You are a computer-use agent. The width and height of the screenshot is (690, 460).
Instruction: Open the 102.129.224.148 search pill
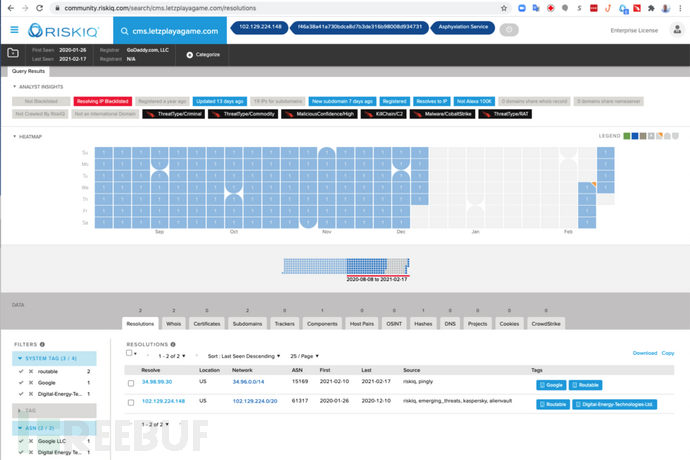click(x=260, y=27)
